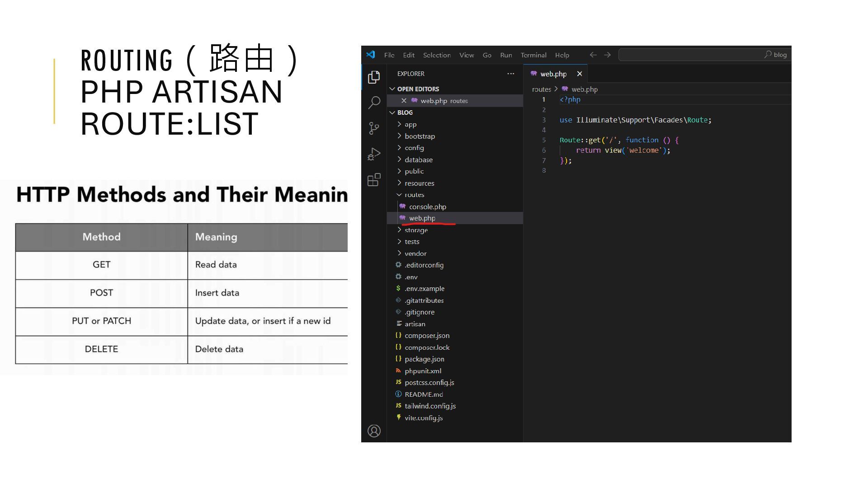Click the DELETE cell in methods table
Viewport: 868px width, 488px height.
(102, 349)
